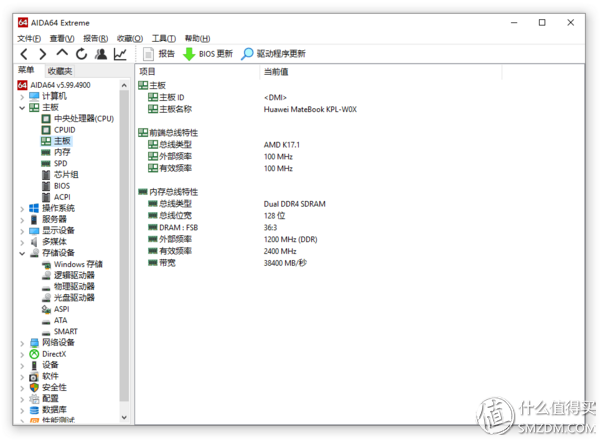
Task: Click the Windows logo icon beside 操作系统
Action: coord(34,208)
